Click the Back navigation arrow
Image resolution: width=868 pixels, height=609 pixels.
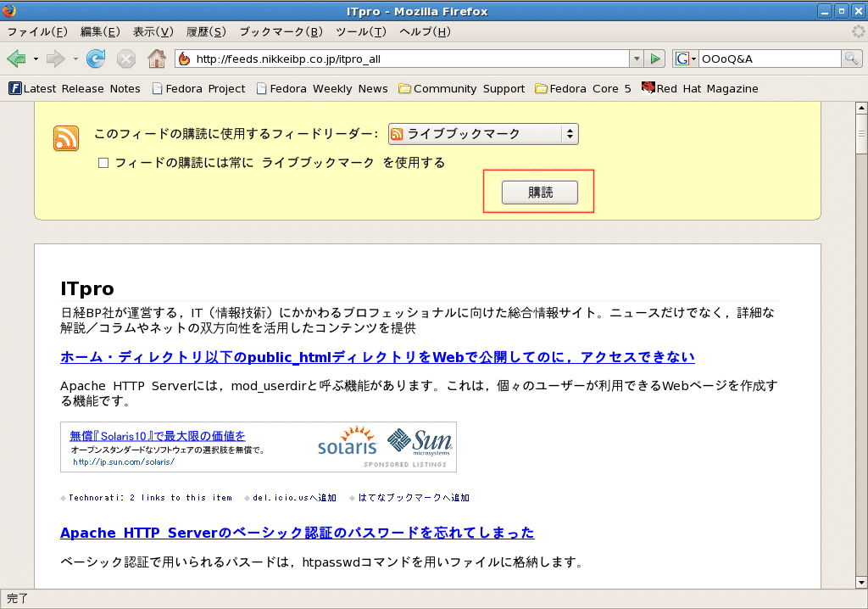click(16, 59)
